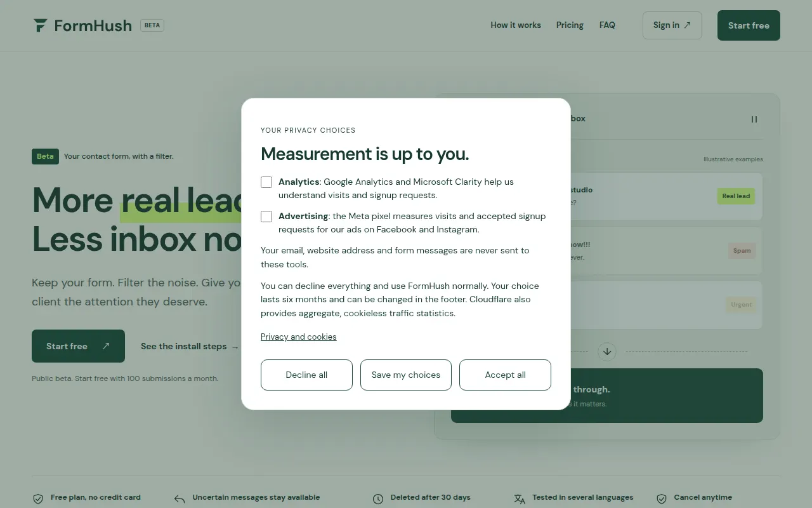Image resolution: width=812 pixels, height=508 pixels.
Task: Click the green Beta tag above the headline
Action: click(45, 156)
